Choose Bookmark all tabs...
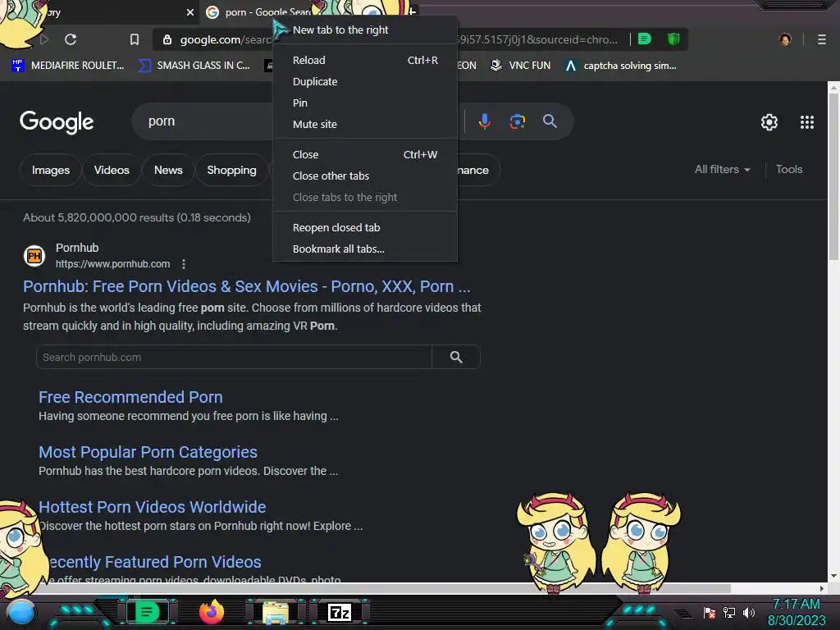Image resolution: width=840 pixels, height=630 pixels. coord(365,249)
